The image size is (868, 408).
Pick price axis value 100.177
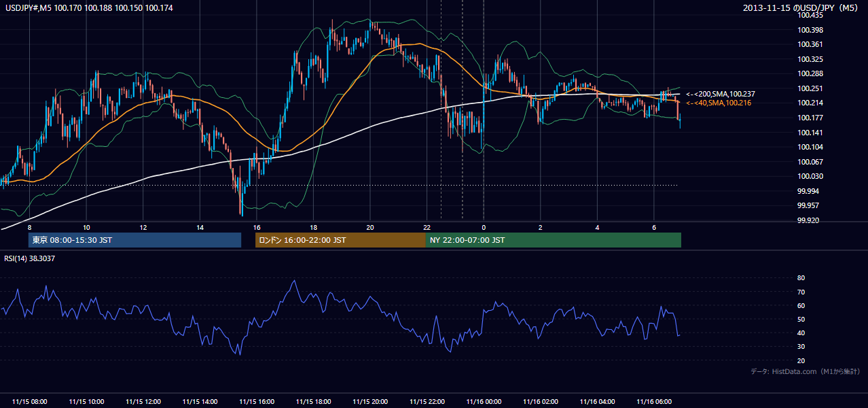pyautogui.click(x=811, y=118)
